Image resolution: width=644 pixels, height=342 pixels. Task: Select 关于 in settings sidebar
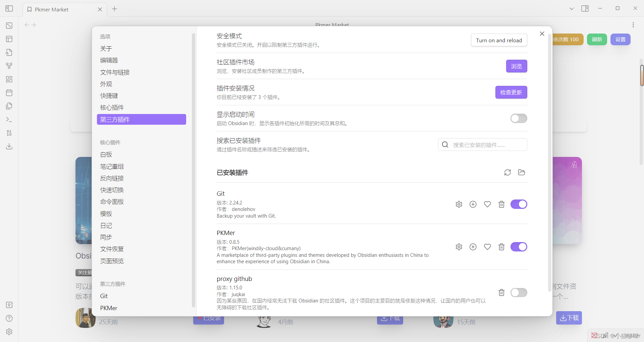(142, 49)
